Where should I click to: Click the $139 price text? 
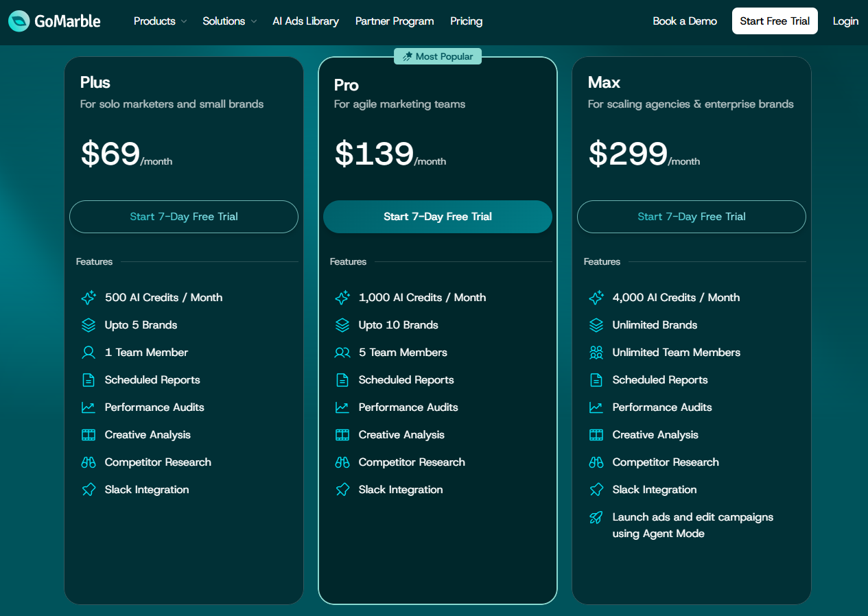(x=374, y=154)
